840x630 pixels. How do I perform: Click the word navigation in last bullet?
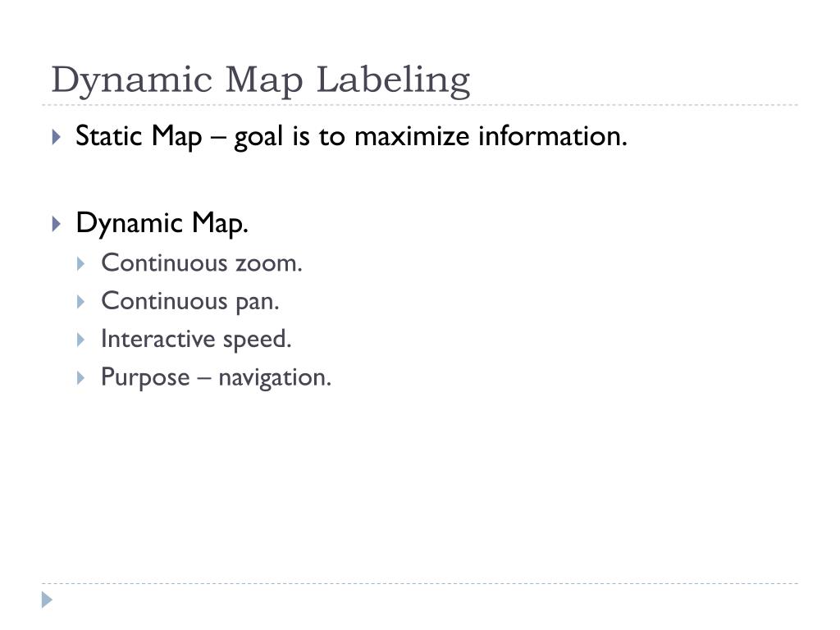[x=276, y=378]
